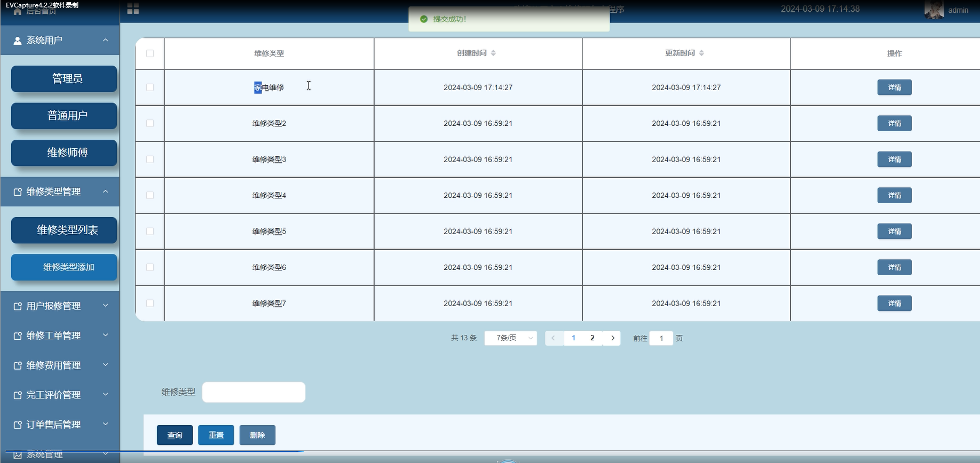
Task: Collapse the 系统用户 menu chevron
Action: [106, 40]
